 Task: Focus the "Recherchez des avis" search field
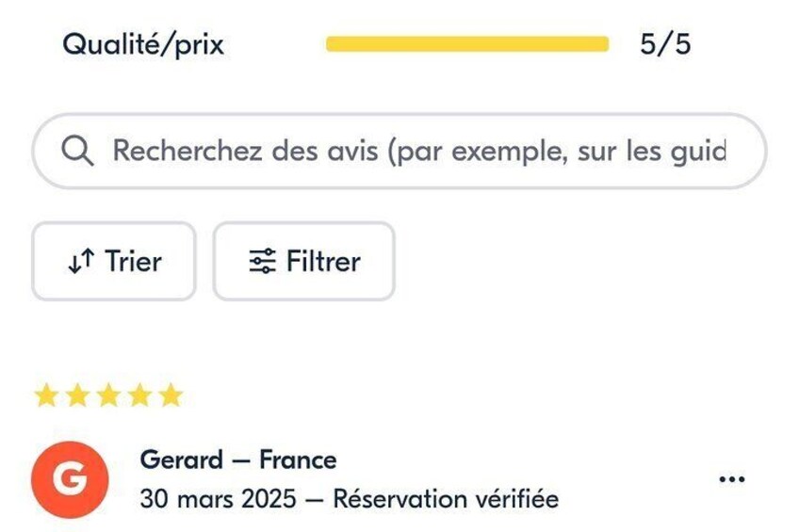[x=419, y=151]
